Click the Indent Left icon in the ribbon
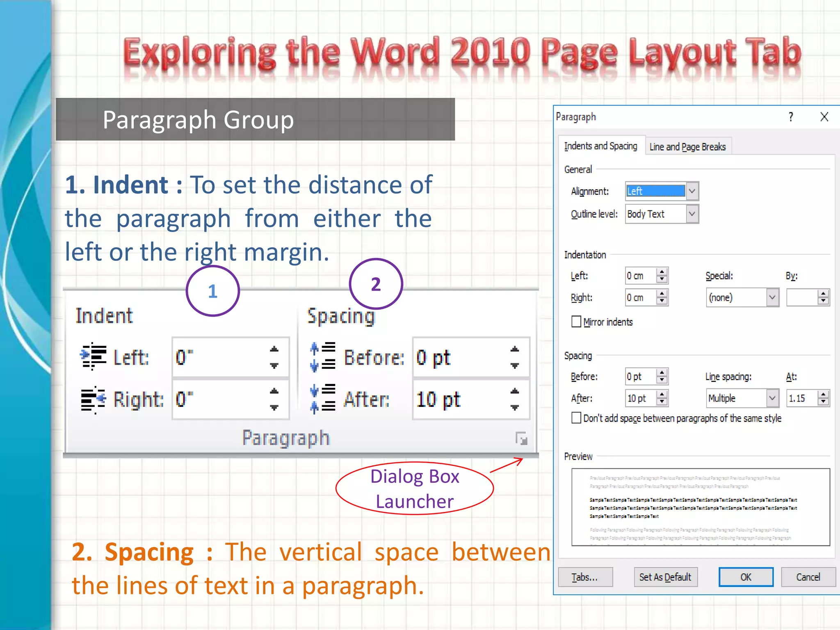Screen dimensions: 840x630 (x=94, y=356)
